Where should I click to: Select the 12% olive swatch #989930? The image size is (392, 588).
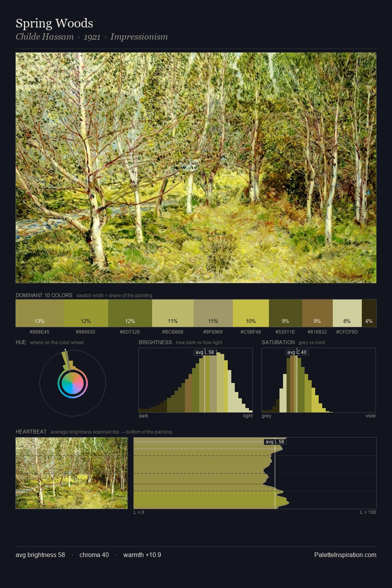(86, 313)
